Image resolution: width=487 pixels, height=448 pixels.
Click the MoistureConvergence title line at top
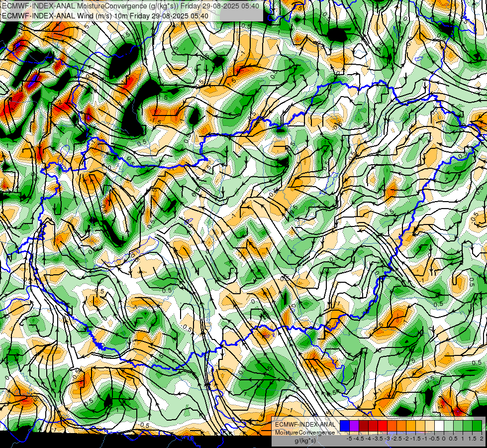pyautogui.click(x=130, y=6)
